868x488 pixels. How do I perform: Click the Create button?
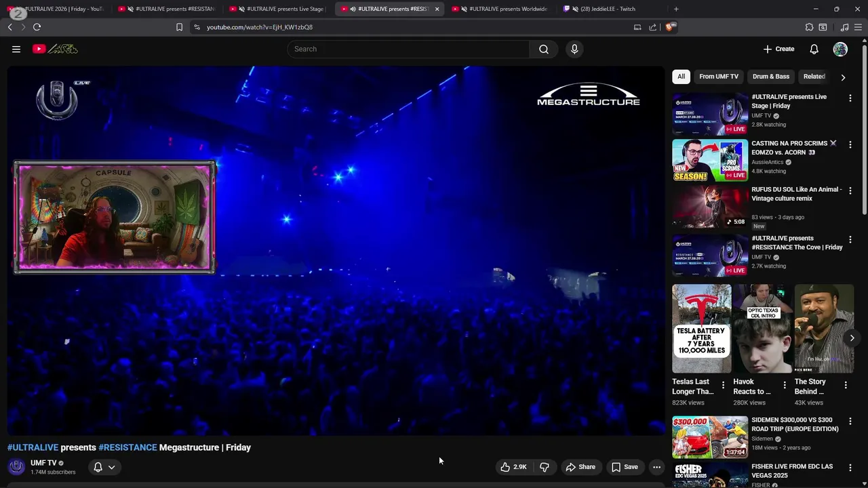778,49
